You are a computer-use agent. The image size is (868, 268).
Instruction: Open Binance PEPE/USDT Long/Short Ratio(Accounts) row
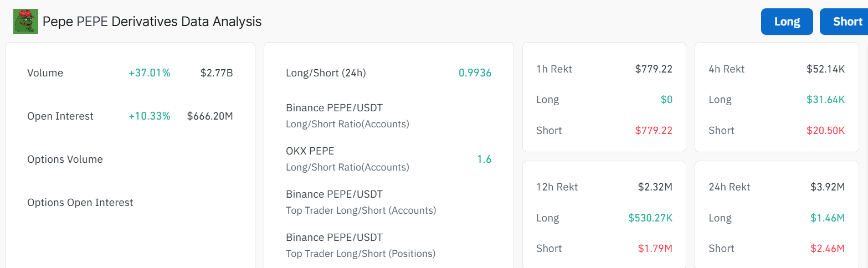tap(388, 116)
